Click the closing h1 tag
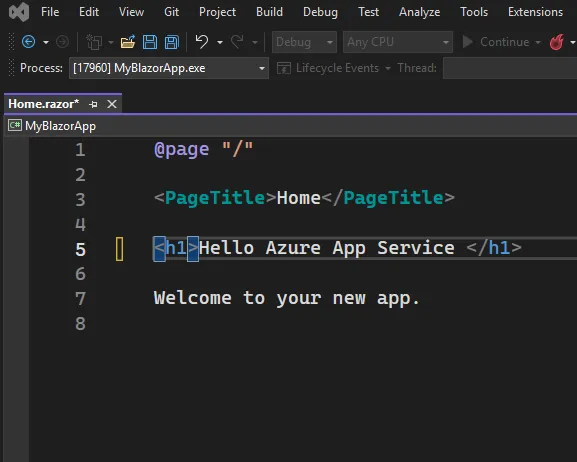Image resolution: width=577 pixels, height=462 pixels. tap(494, 248)
